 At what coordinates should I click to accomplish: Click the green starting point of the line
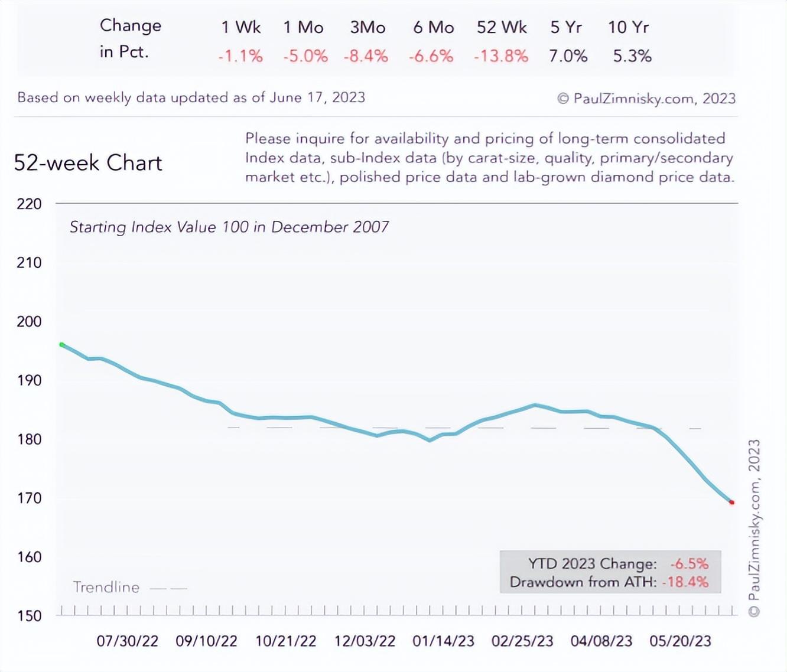click(x=62, y=345)
